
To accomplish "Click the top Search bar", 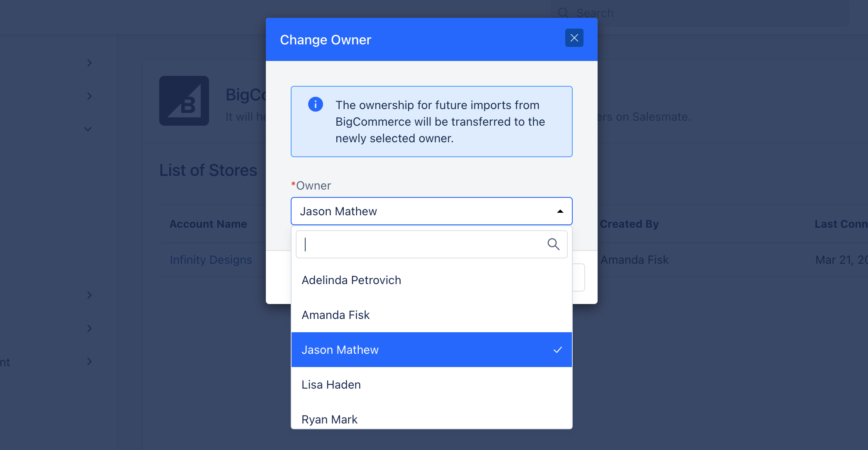I will click(x=700, y=13).
